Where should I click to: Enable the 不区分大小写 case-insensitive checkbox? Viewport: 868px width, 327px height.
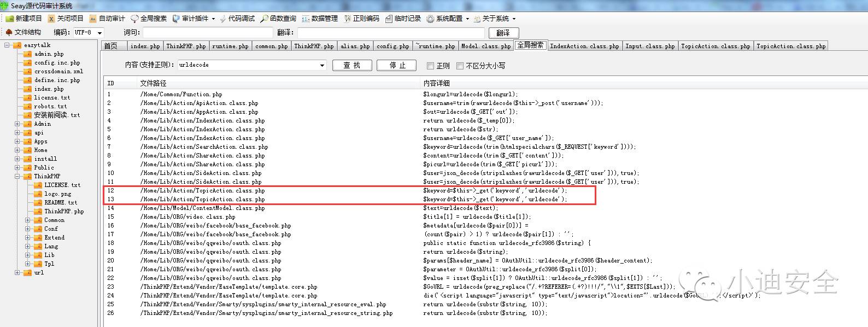click(460, 66)
